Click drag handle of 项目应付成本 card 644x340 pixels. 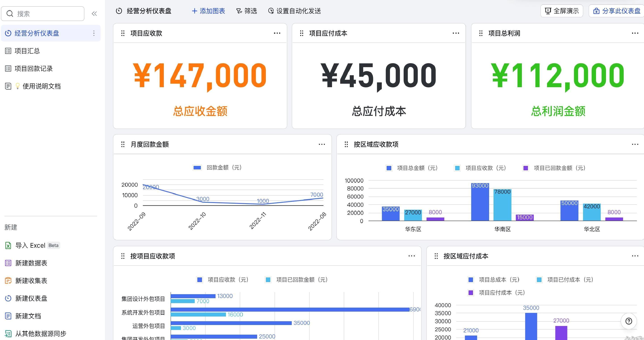302,33
